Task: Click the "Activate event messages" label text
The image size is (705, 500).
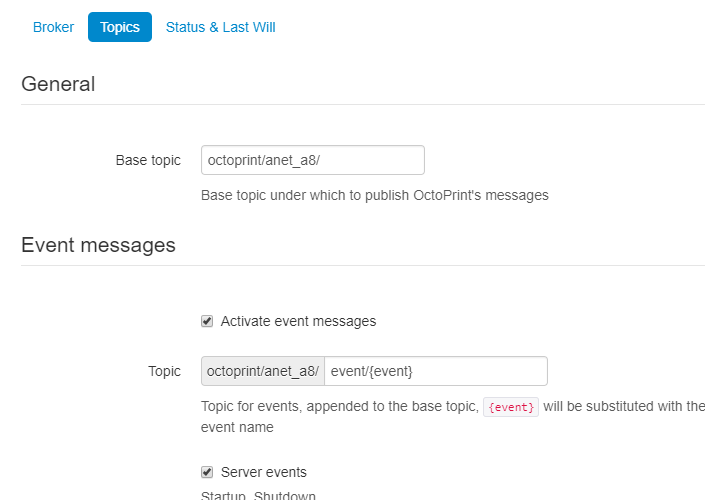Action: 298,321
